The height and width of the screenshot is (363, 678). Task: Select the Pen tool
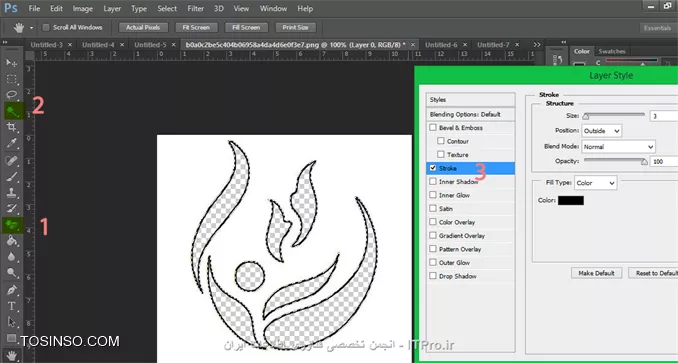click(x=11, y=290)
